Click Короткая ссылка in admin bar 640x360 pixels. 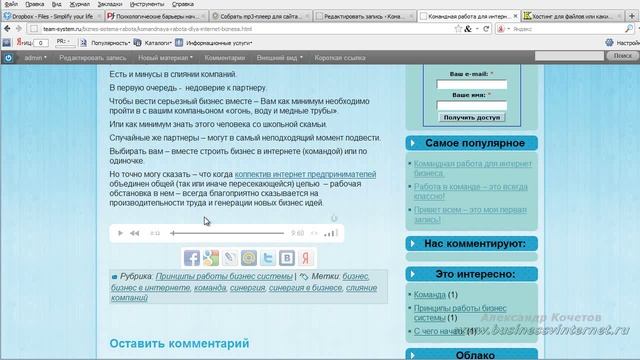[x=340, y=58]
